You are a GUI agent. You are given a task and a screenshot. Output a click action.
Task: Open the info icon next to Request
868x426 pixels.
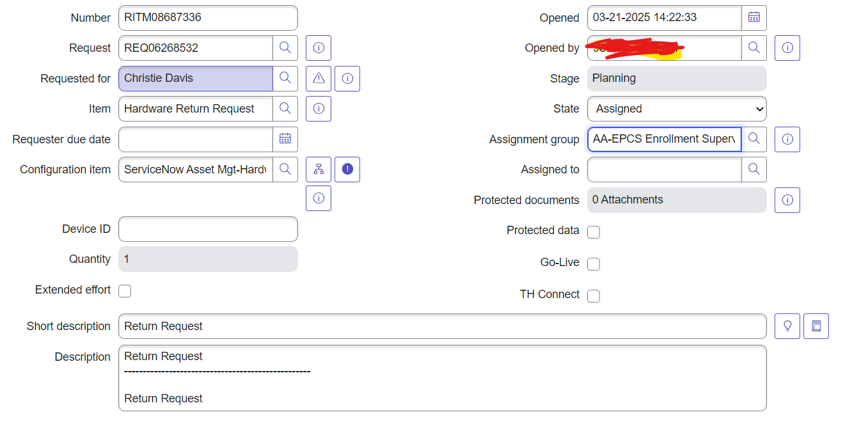click(x=319, y=48)
